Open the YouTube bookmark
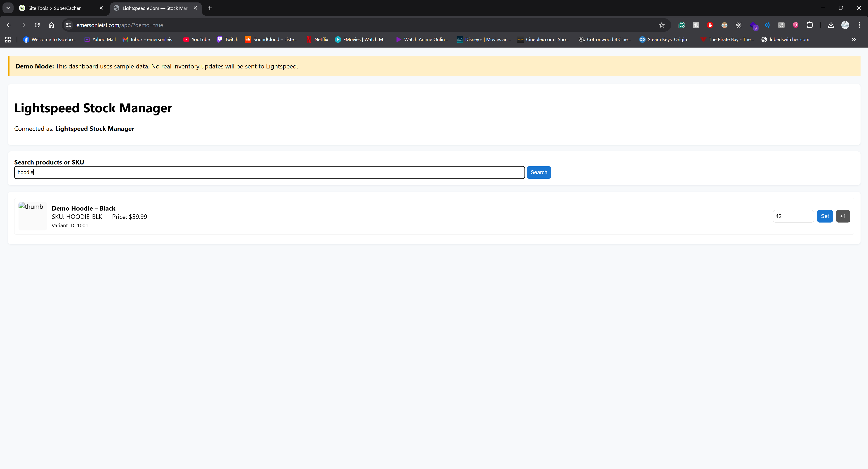 [196, 39]
